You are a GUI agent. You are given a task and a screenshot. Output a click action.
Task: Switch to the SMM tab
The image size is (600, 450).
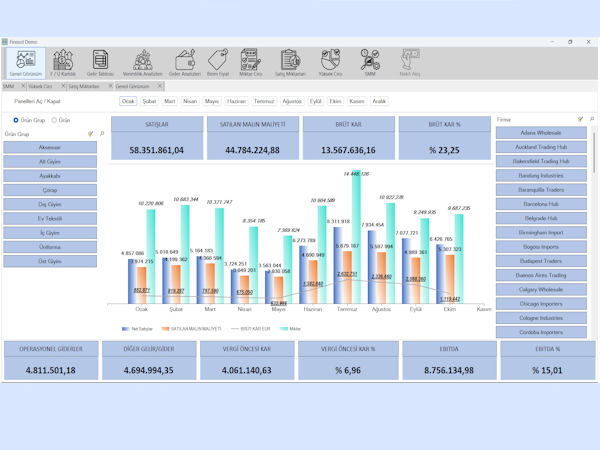(9, 86)
